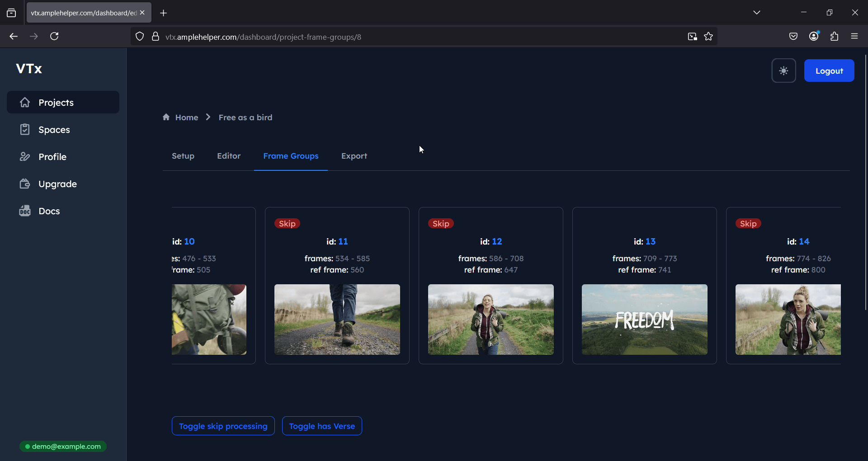Viewport: 868px width, 461px height.
Task: Reload the page in the browser
Action: [x=54, y=37]
